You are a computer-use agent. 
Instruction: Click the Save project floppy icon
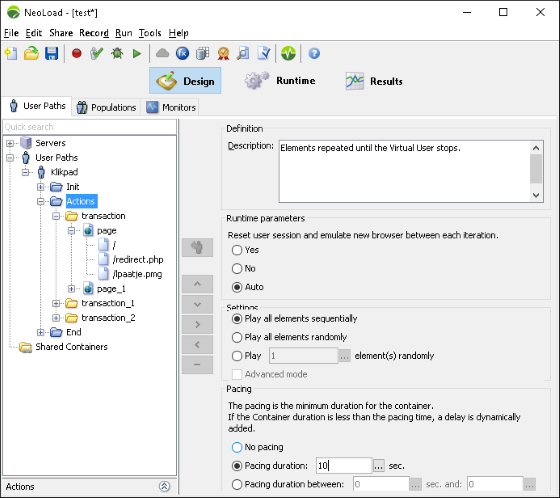click(x=51, y=54)
